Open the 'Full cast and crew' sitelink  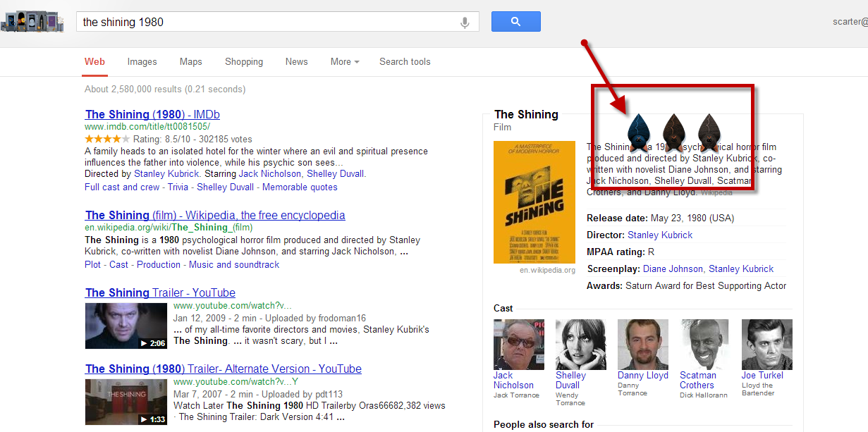122,187
